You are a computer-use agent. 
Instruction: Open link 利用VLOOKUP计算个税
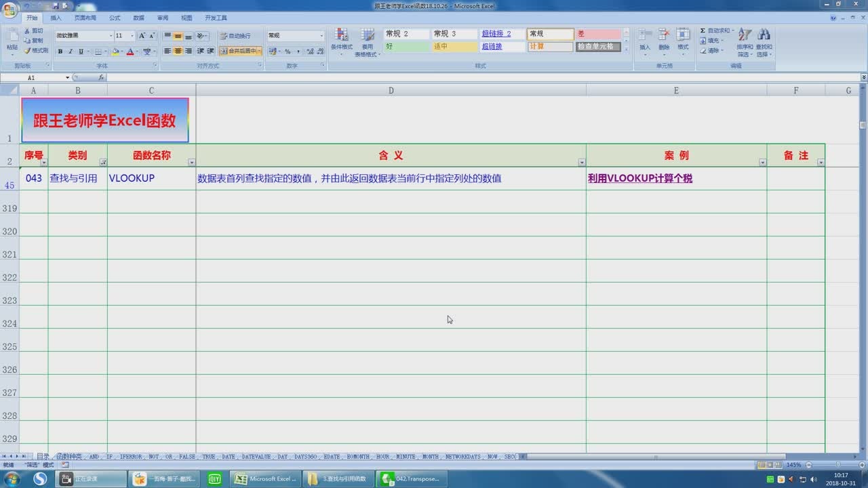[x=640, y=179]
